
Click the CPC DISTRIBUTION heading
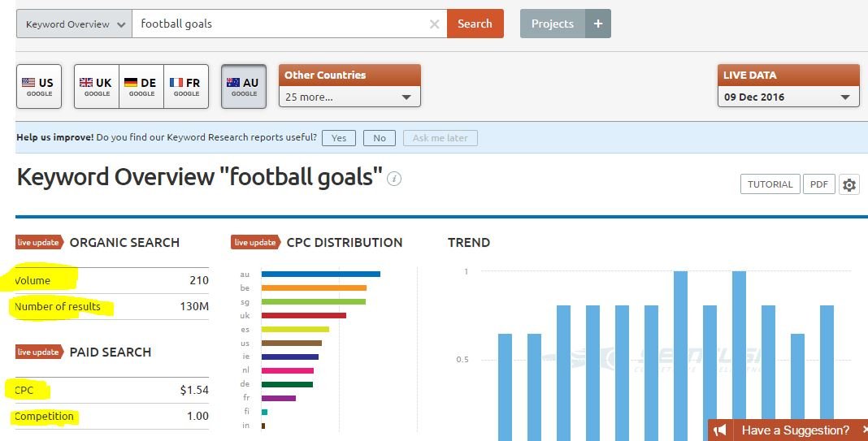[345, 242]
